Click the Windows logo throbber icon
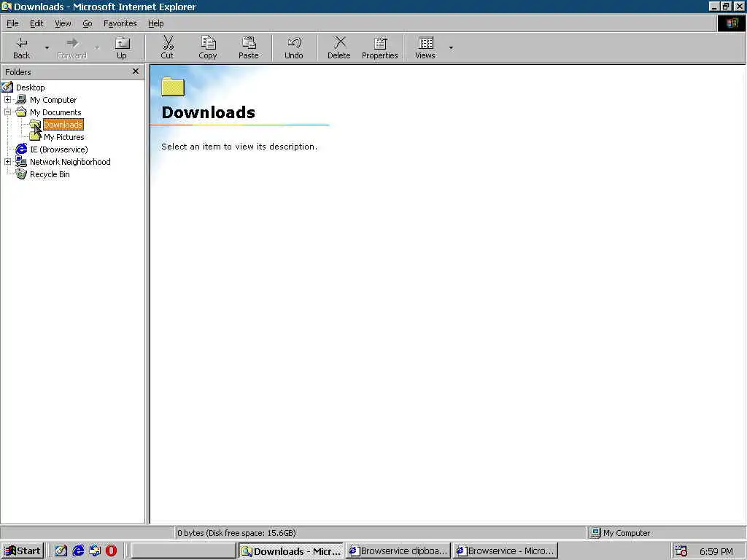Viewport: 747px width, 560px height. (x=731, y=23)
